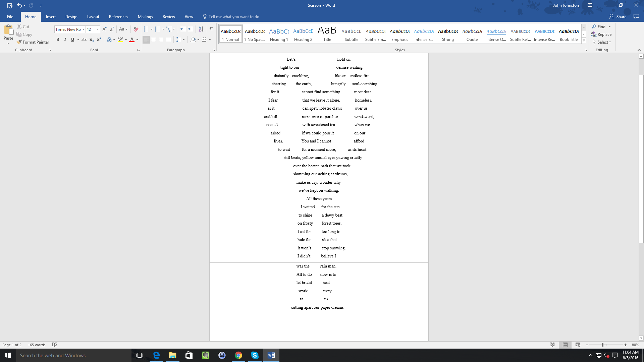Decrease font size with shrink font icon
The width and height of the screenshot is (644, 362).
112,29
